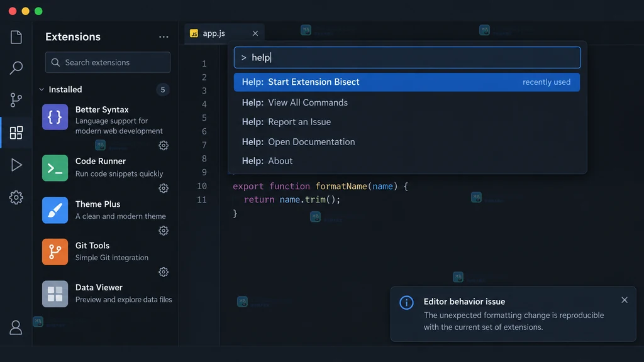
Task: Click the Search extensions field
Action: tap(108, 62)
